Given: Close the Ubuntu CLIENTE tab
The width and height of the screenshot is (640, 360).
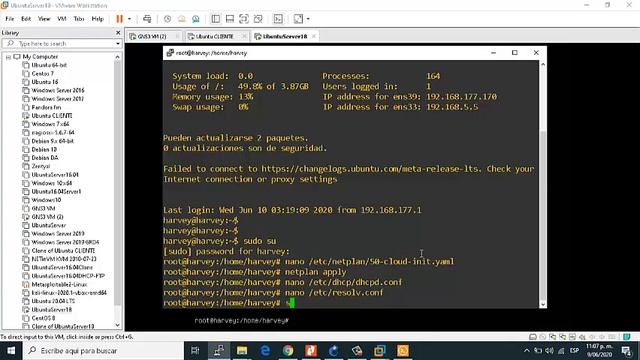Looking at the screenshot, I should 244,36.
